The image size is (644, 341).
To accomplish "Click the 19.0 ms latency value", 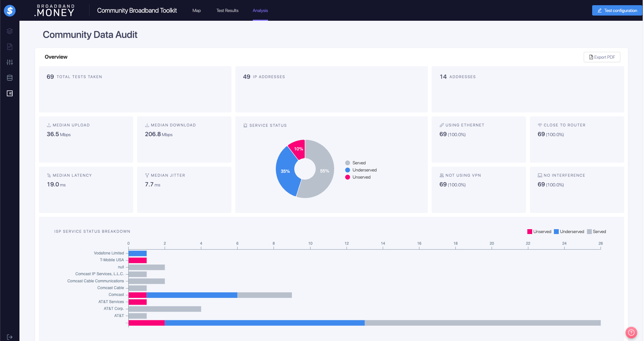I will [x=56, y=184].
